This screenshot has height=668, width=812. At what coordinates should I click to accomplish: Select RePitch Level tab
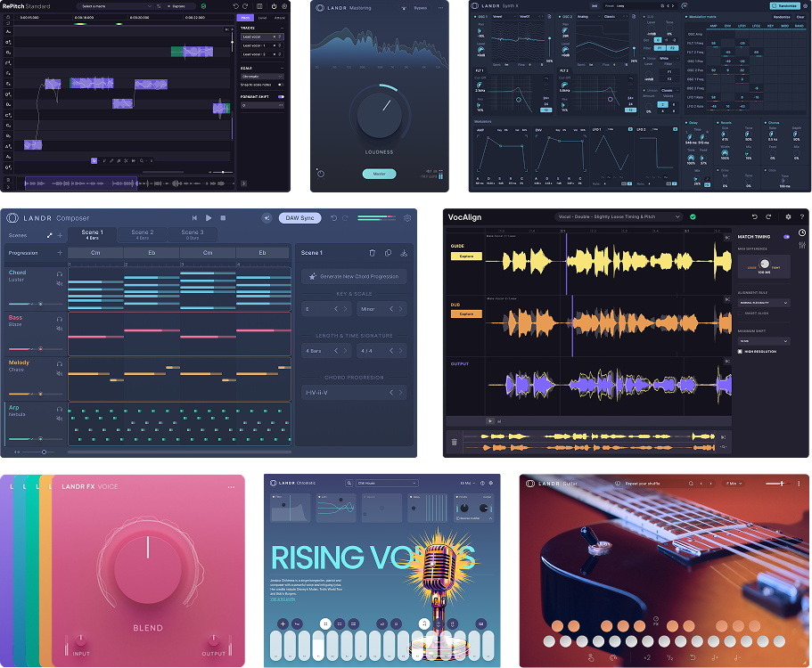(x=263, y=18)
